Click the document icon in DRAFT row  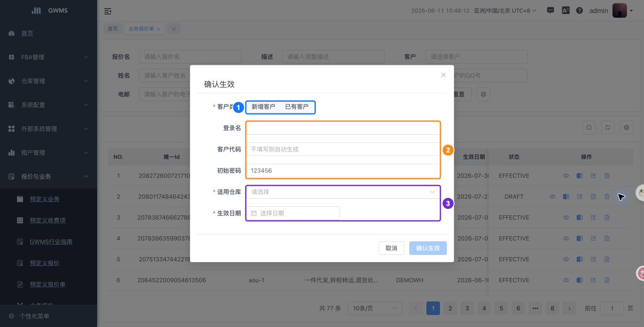[x=593, y=197]
